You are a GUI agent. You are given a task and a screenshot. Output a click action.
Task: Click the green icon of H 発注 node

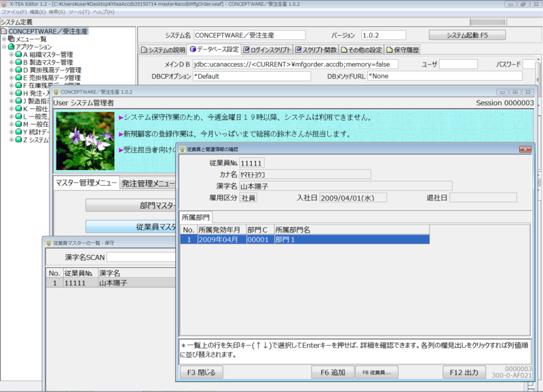point(19,93)
